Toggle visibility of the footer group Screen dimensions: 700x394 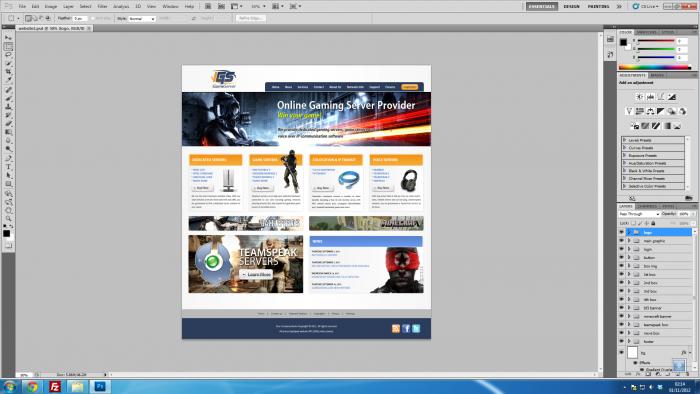tap(621, 341)
